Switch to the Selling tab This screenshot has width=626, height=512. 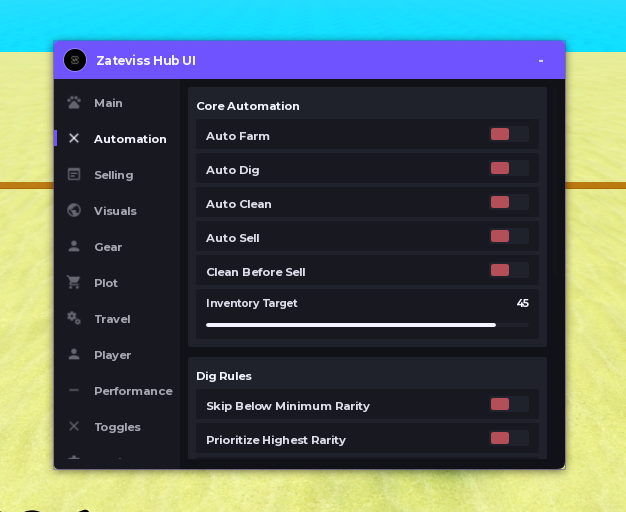point(117,175)
